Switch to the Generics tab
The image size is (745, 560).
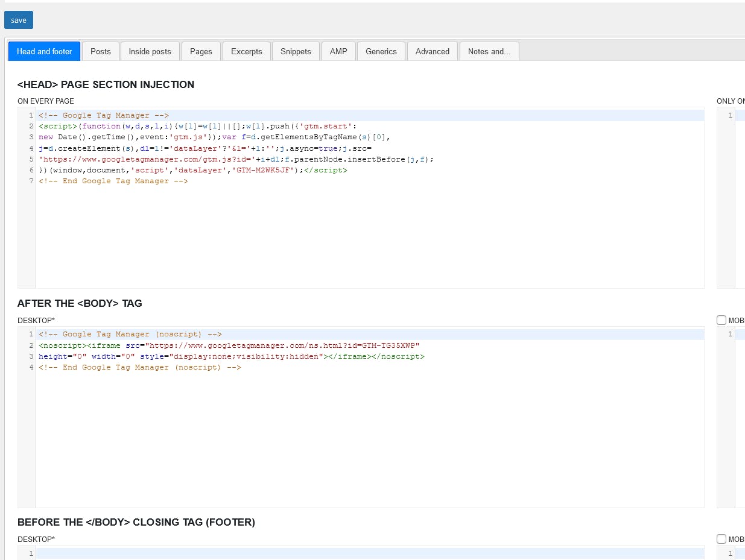click(381, 51)
